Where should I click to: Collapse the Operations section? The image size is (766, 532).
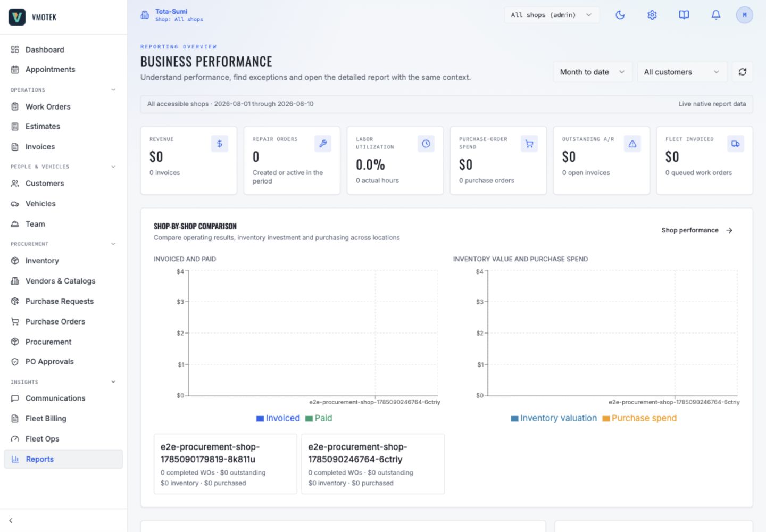point(113,89)
